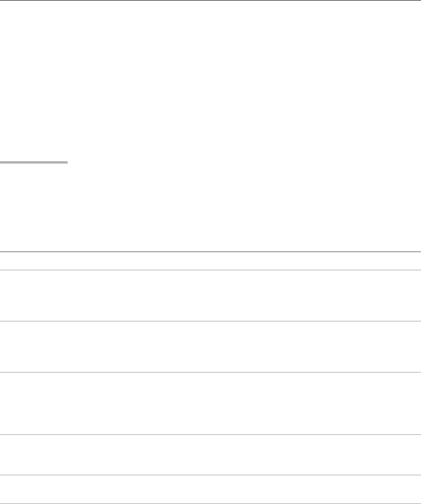The width and height of the screenshot is (421, 504).
Task: Select the third, tallest blank table row
Action: tap(210, 404)
